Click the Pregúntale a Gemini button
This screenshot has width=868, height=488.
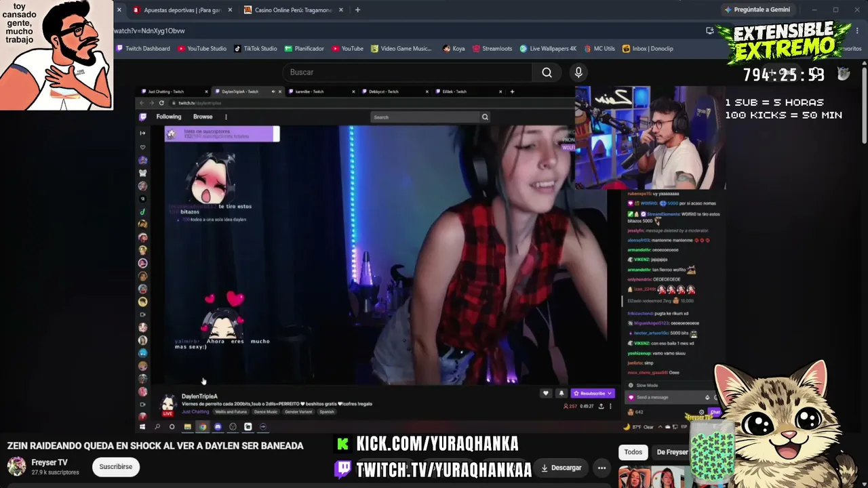[x=757, y=10]
